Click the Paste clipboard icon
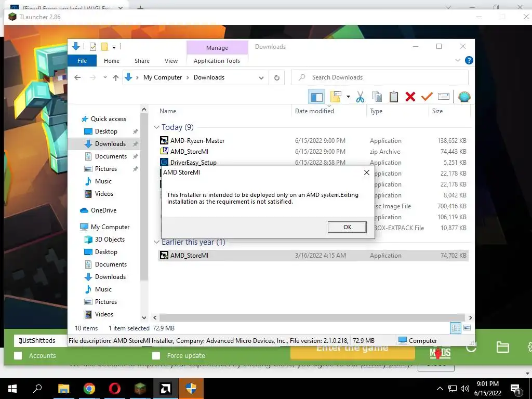Image resolution: width=532 pixels, height=399 pixels. tap(394, 97)
